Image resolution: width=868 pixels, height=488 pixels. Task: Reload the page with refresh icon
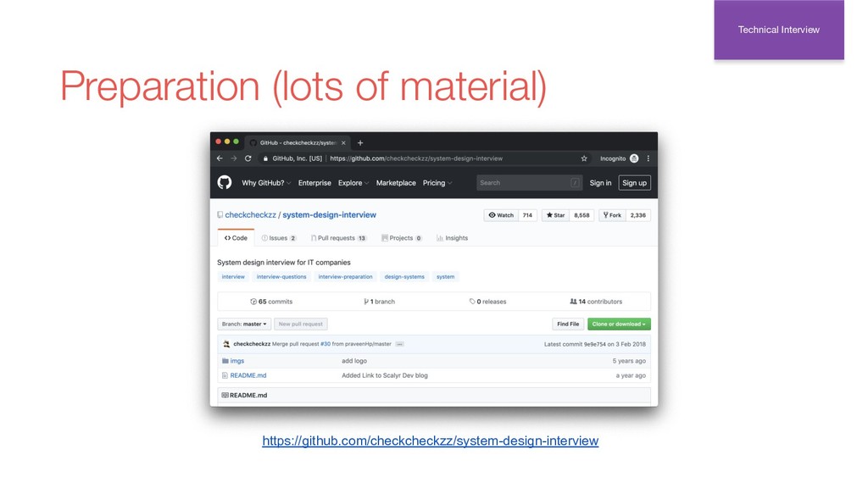(x=248, y=158)
